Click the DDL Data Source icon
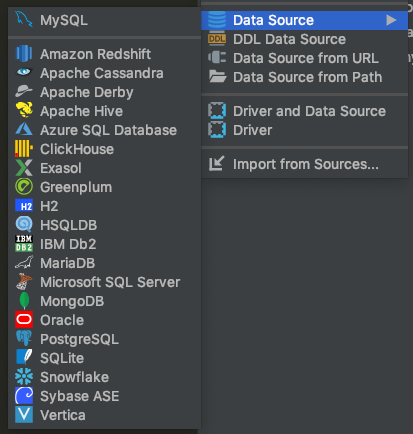This screenshot has height=434, width=413. point(217,39)
